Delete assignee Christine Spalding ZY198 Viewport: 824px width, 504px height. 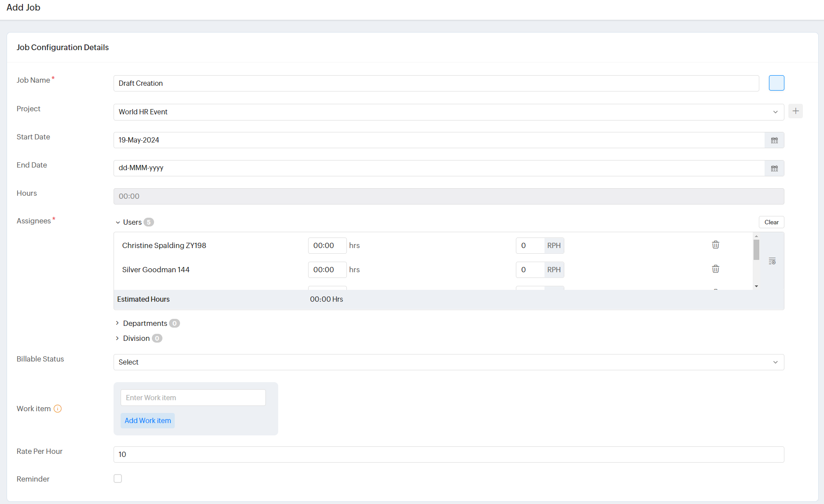(716, 245)
